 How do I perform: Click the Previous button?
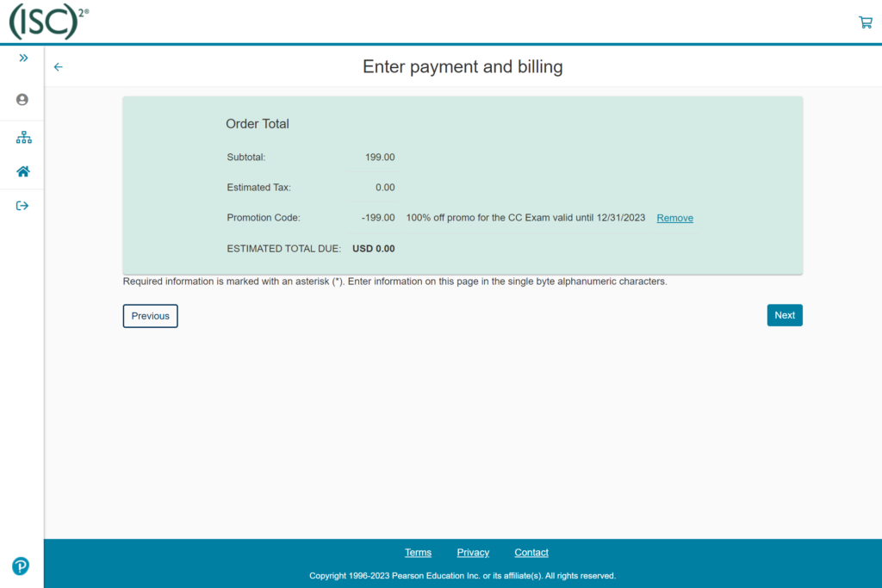point(150,316)
